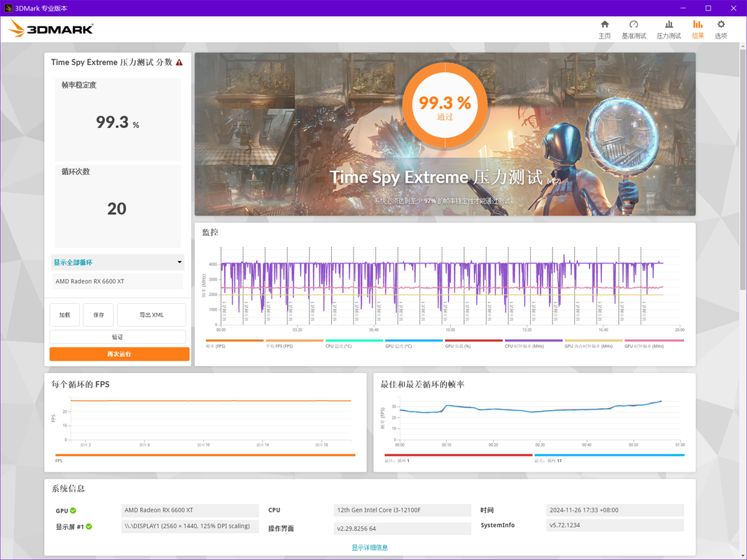Click the 帧率稳定度 label
Screen dimensions: 747x560
pyautogui.click(x=79, y=85)
